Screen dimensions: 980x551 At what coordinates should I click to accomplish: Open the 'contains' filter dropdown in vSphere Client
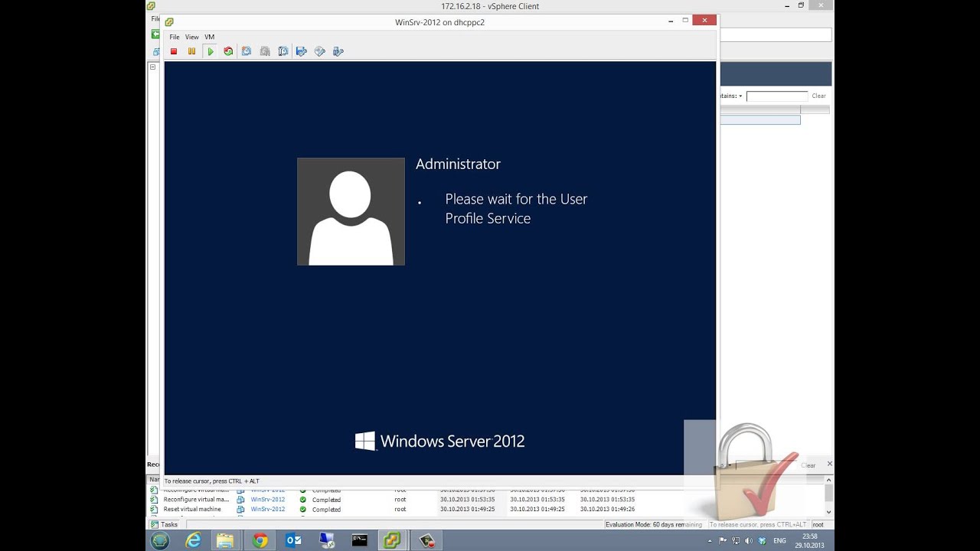tap(731, 96)
